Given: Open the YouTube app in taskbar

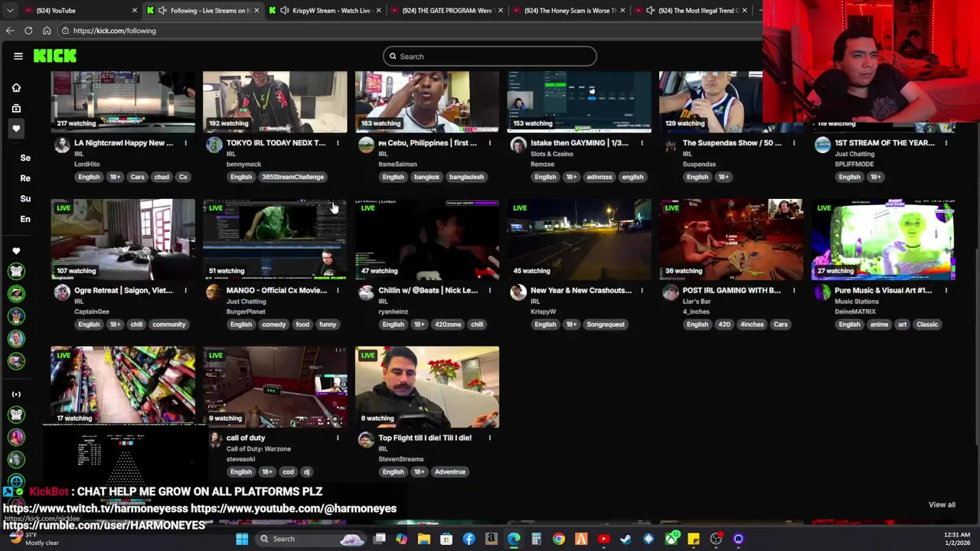Looking at the screenshot, I should point(604,539).
